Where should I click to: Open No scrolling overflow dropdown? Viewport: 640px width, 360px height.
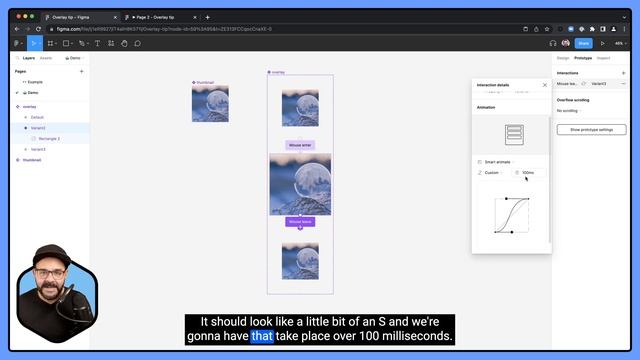coord(569,111)
